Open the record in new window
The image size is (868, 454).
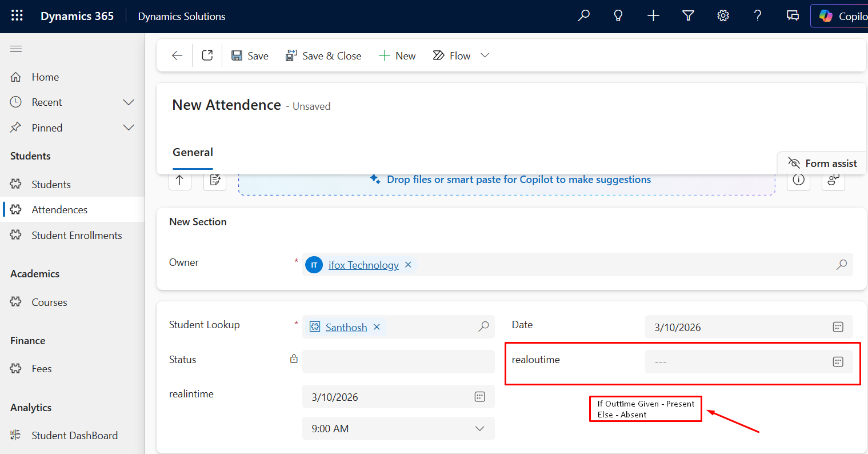point(207,55)
